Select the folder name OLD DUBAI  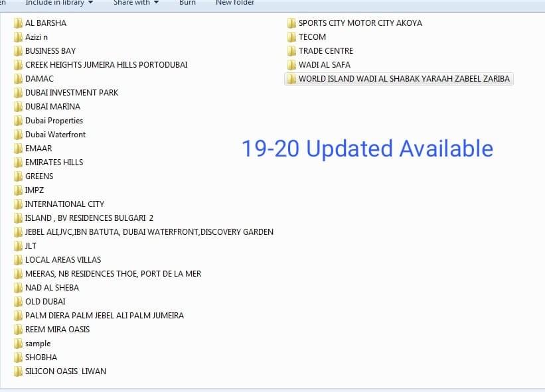click(45, 302)
